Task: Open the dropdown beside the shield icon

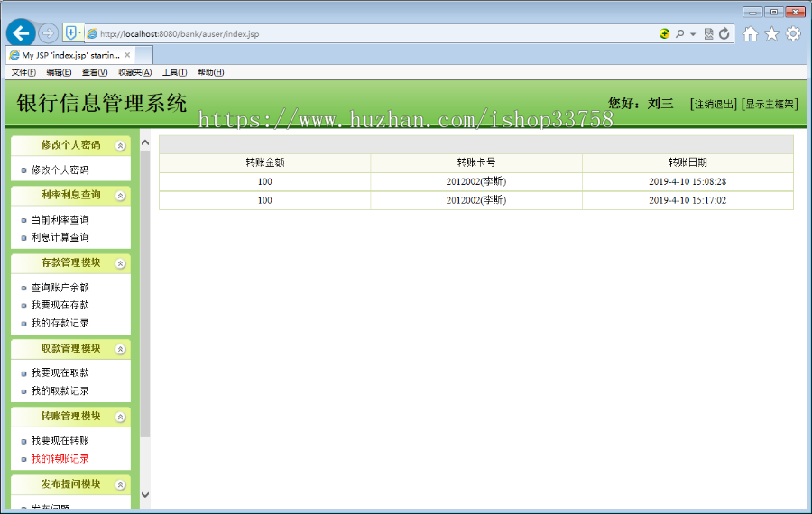Action: 79,33
